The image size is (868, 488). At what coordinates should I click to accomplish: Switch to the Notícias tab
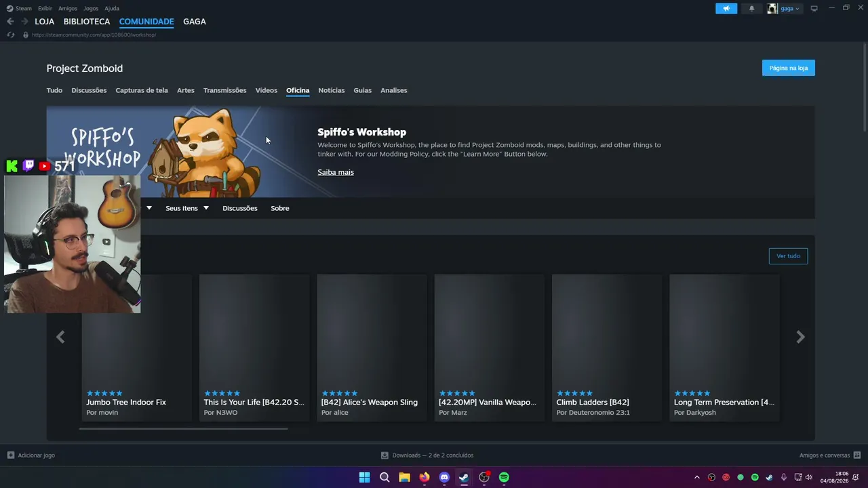[x=332, y=90]
